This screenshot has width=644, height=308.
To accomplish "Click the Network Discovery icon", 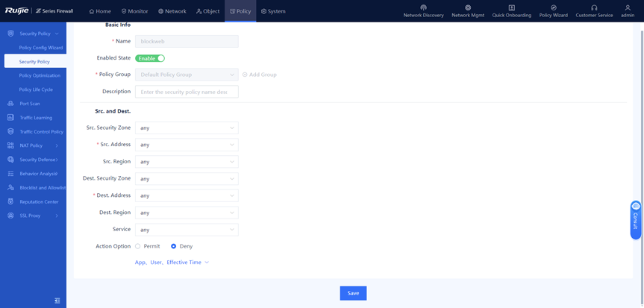I will 423,7.
